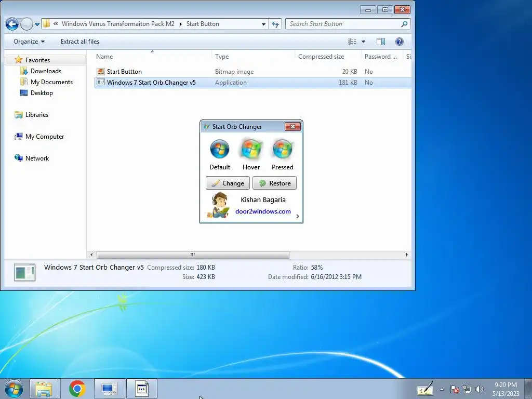Click folder icon in address bar
Viewport: 532px width, 399px height.
point(46,24)
